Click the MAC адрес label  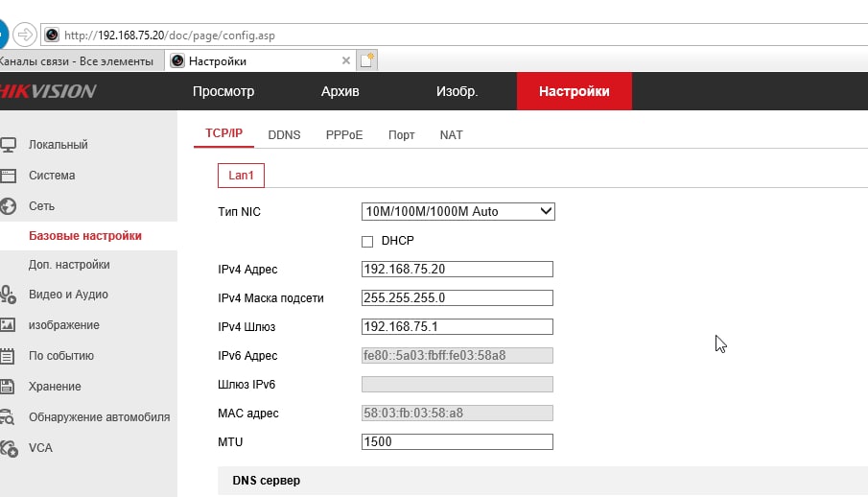pyautogui.click(x=248, y=414)
